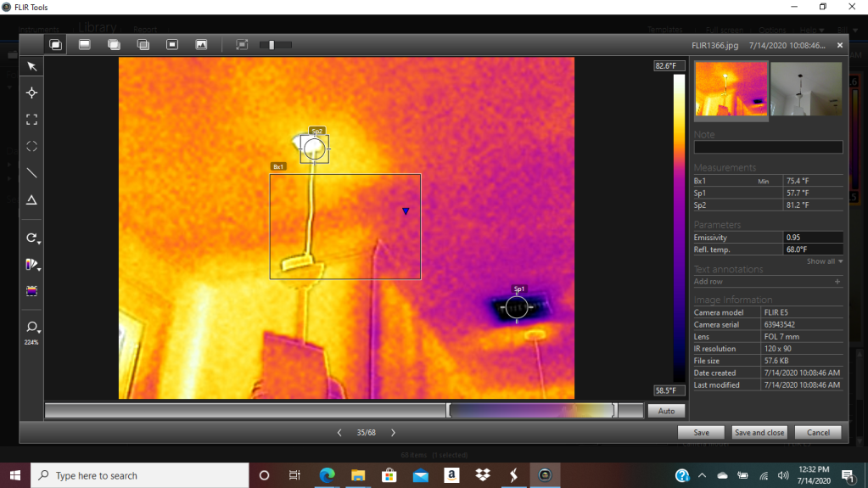Open the zoom level dropdown
The height and width of the screenshot is (488, 868).
click(x=32, y=328)
